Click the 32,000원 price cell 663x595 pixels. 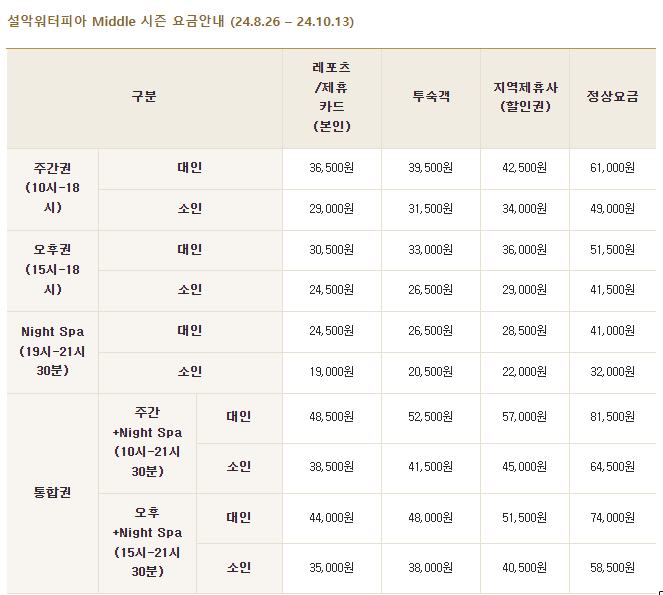click(x=612, y=372)
